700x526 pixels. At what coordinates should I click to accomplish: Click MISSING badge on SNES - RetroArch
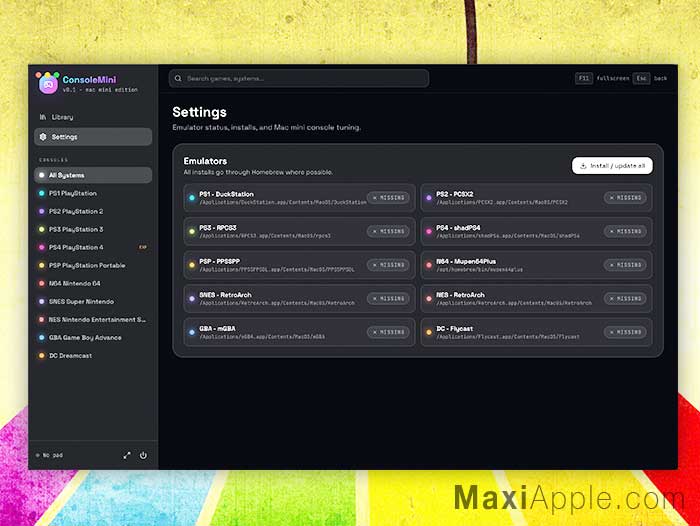coord(388,298)
